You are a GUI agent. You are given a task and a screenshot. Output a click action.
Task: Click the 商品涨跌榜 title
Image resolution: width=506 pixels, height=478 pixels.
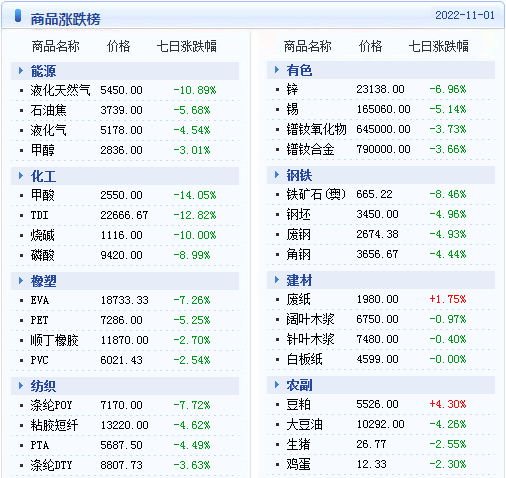click(x=65, y=19)
